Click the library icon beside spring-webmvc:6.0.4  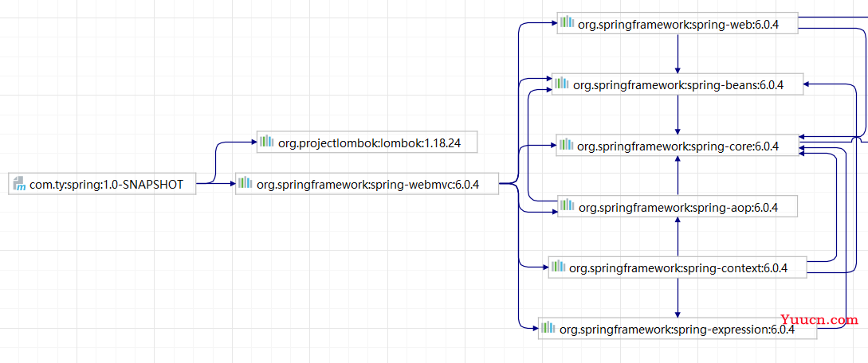(x=245, y=183)
